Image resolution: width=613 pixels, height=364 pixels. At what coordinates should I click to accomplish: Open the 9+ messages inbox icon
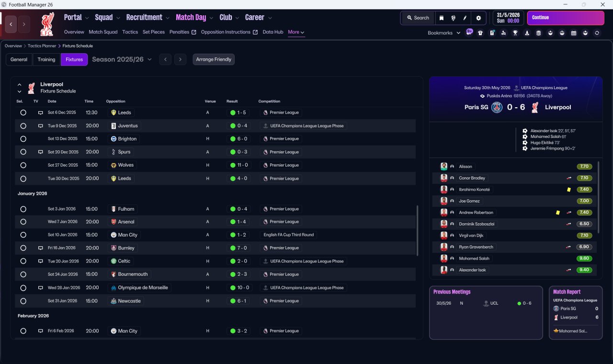pos(469,32)
